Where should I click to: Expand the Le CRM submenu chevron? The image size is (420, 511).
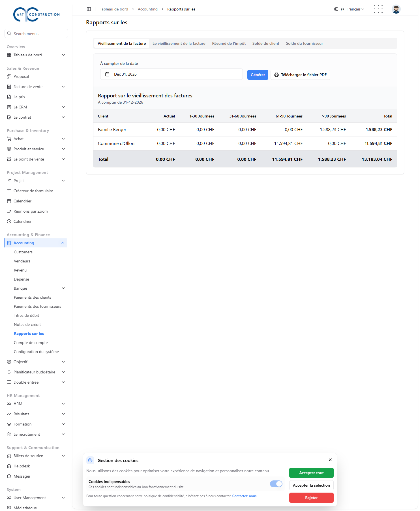63,107
